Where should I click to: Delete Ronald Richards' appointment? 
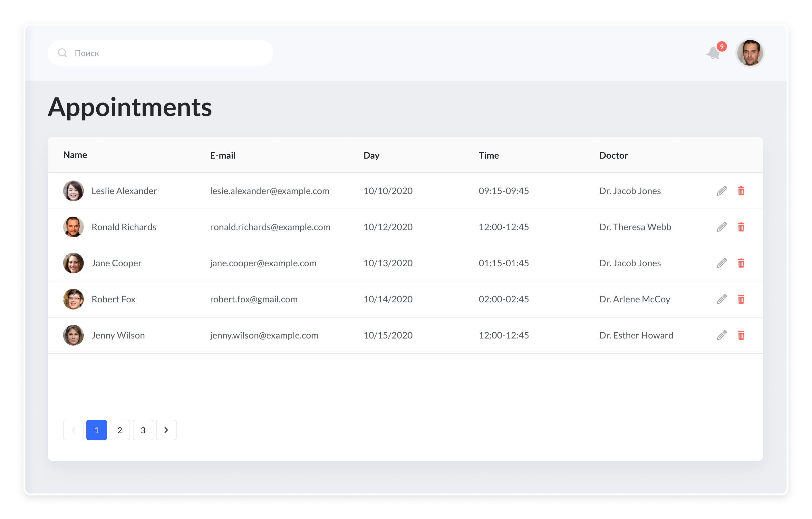click(x=741, y=227)
